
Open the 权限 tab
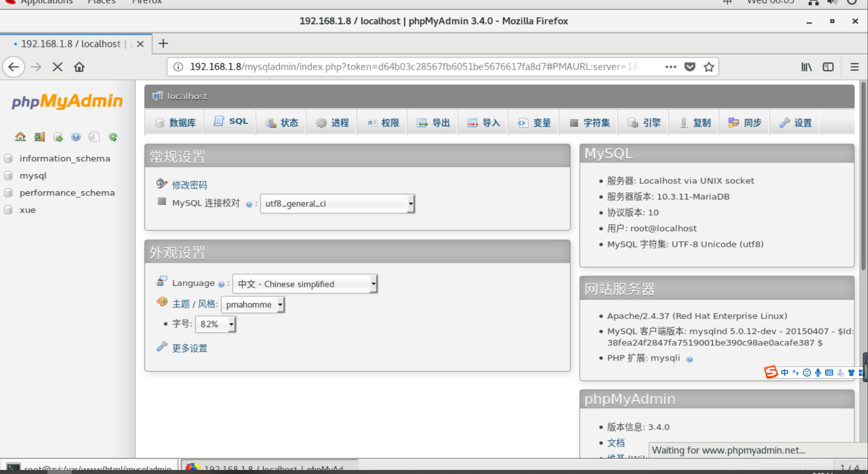tap(383, 123)
